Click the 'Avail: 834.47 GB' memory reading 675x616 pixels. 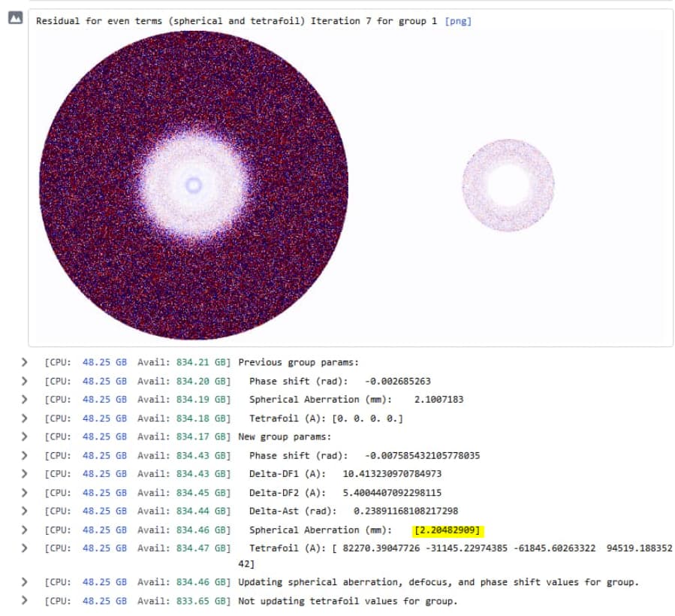click(184, 548)
